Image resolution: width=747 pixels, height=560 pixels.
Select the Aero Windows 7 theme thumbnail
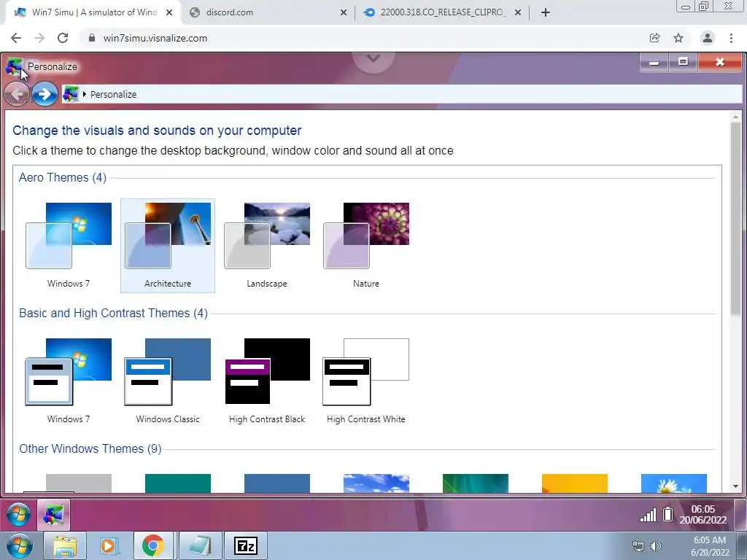tap(69, 245)
